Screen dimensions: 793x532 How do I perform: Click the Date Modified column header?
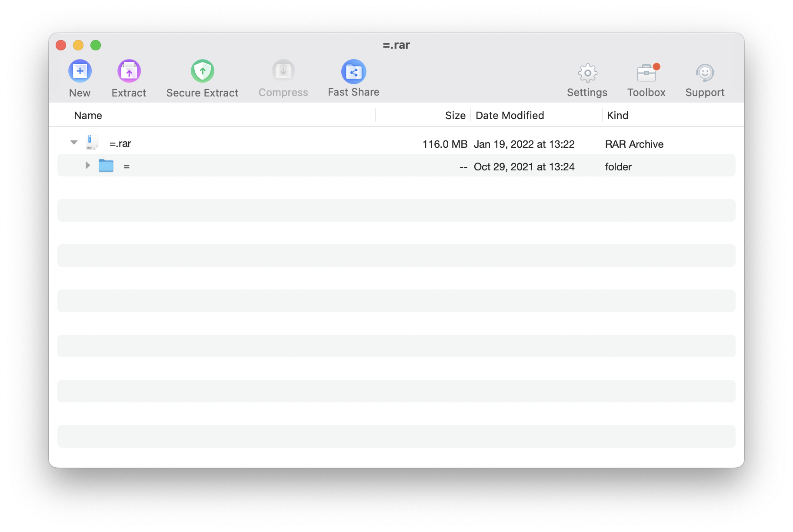[x=510, y=115]
